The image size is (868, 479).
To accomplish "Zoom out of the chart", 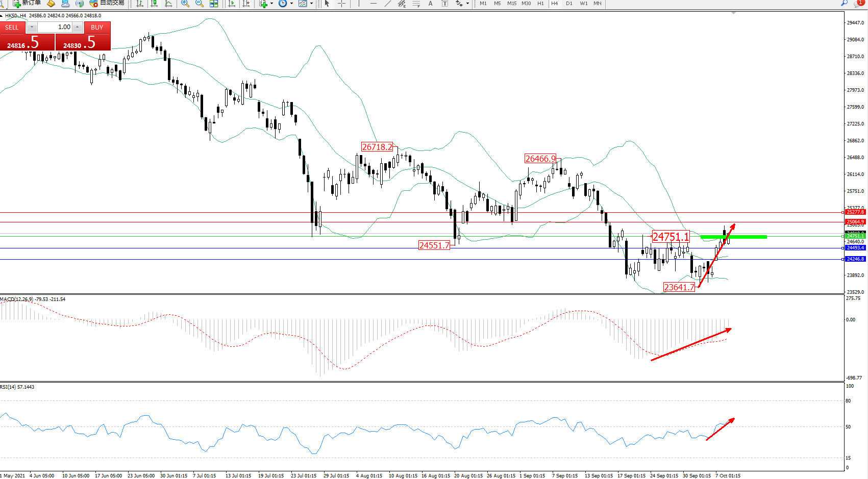I will 200,4.
